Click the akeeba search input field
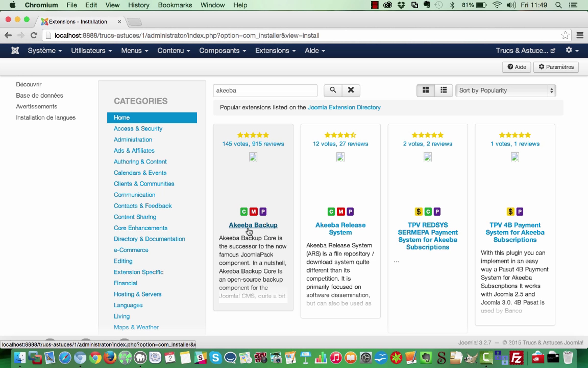This screenshot has width=588, height=368. pyautogui.click(x=265, y=90)
